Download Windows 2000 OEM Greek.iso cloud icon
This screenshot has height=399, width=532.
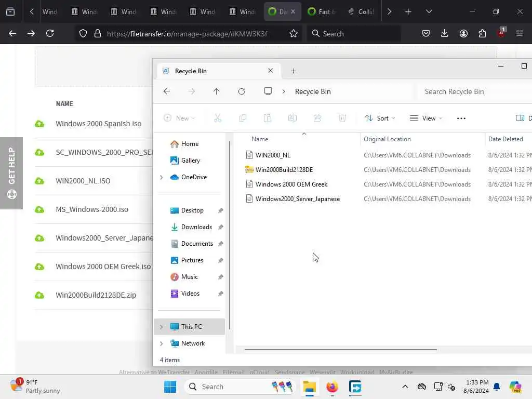point(39,267)
